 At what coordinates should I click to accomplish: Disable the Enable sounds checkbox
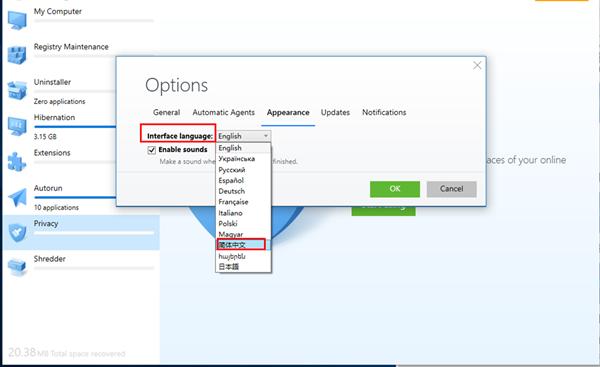(152, 150)
